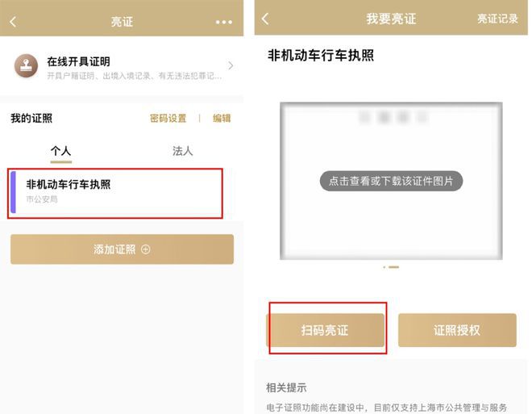Viewport: 532px width, 414px height.
Task: Click 扫码亮证 button
Action: (325, 330)
